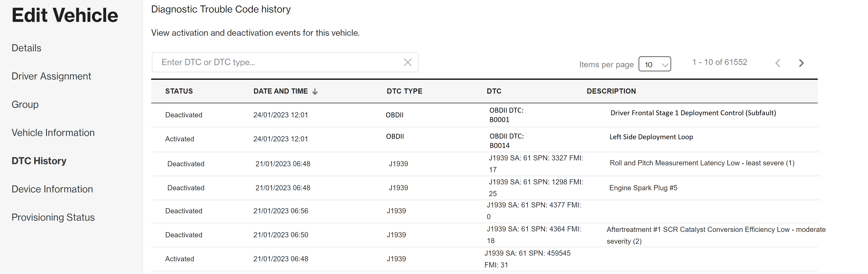Click the sort arrow beside Date and Time

pyautogui.click(x=315, y=91)
